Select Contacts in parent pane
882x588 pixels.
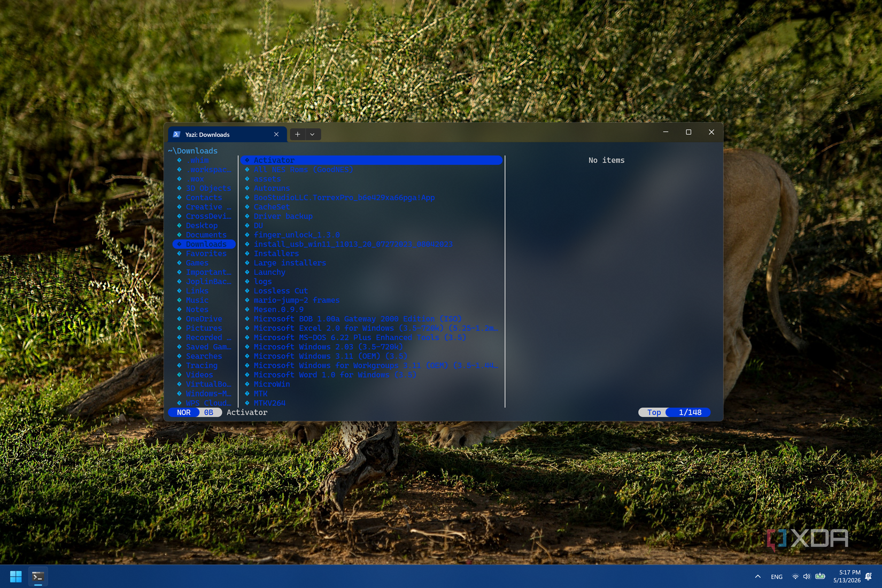pos(204,198)
